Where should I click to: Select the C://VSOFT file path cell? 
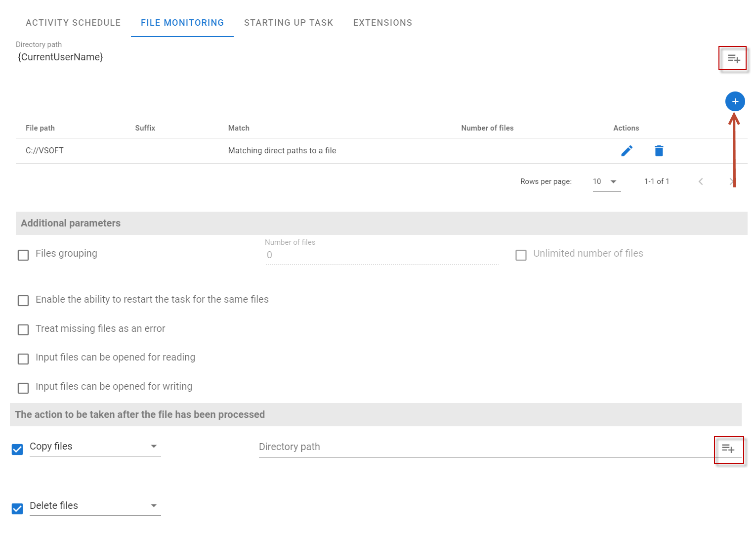click(44, 151)
